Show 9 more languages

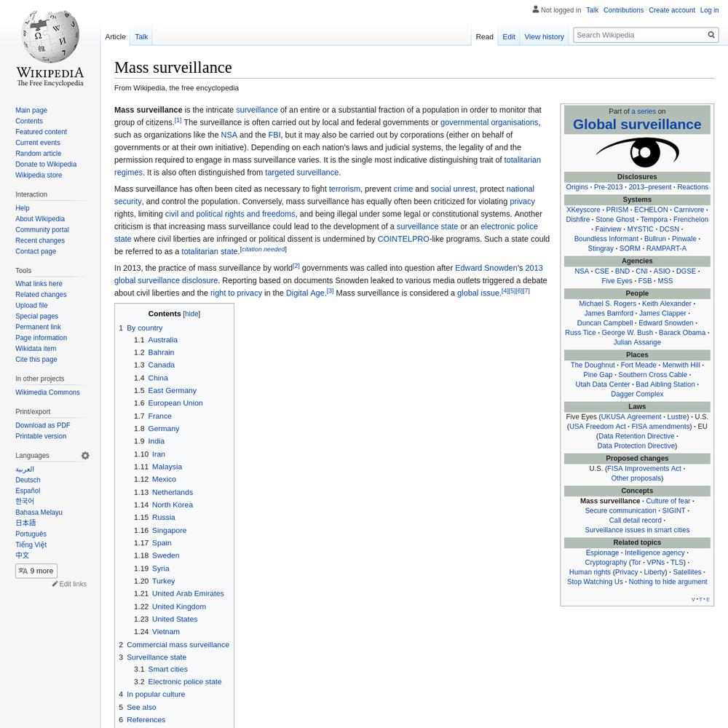point(36,571)
